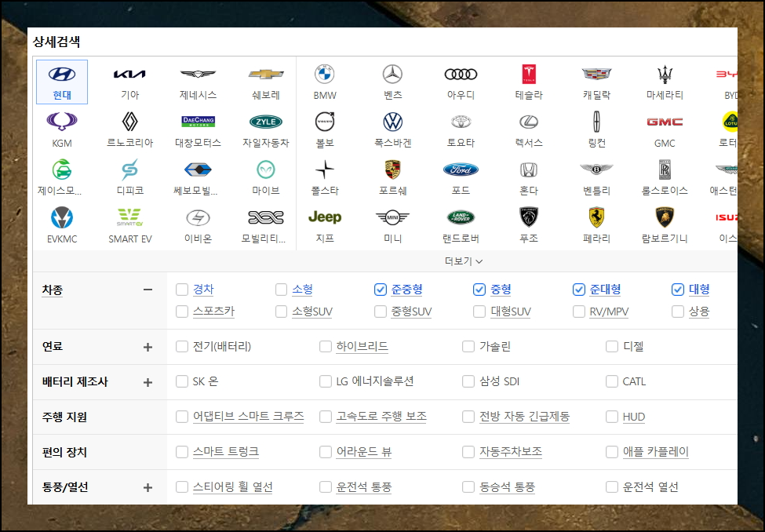Select the Volvo (볼보) brand logo
Image resolution: width=765 pixels, height=532 pixels.
tap(325, 122)
